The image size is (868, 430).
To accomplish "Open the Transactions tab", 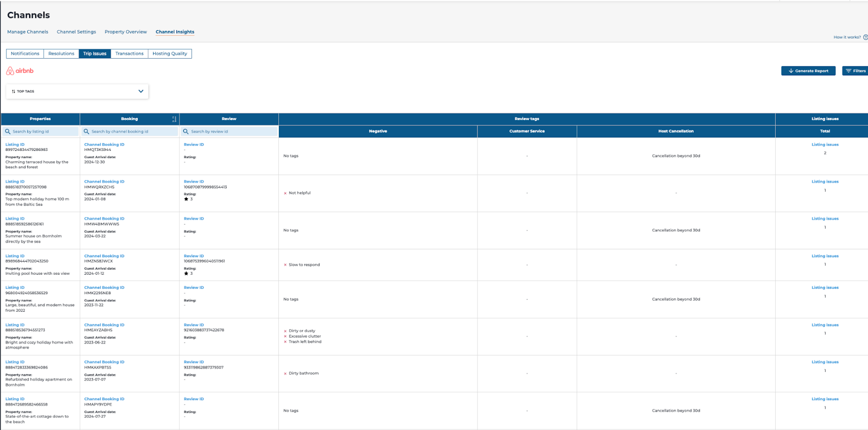I will coord(129,54).
